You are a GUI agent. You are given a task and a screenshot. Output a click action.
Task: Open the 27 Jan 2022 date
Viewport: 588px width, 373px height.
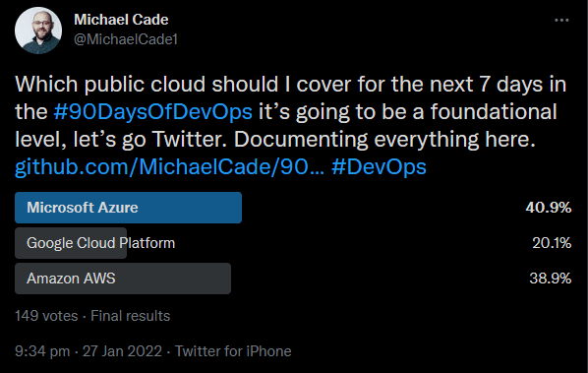(x=122, y=351)
